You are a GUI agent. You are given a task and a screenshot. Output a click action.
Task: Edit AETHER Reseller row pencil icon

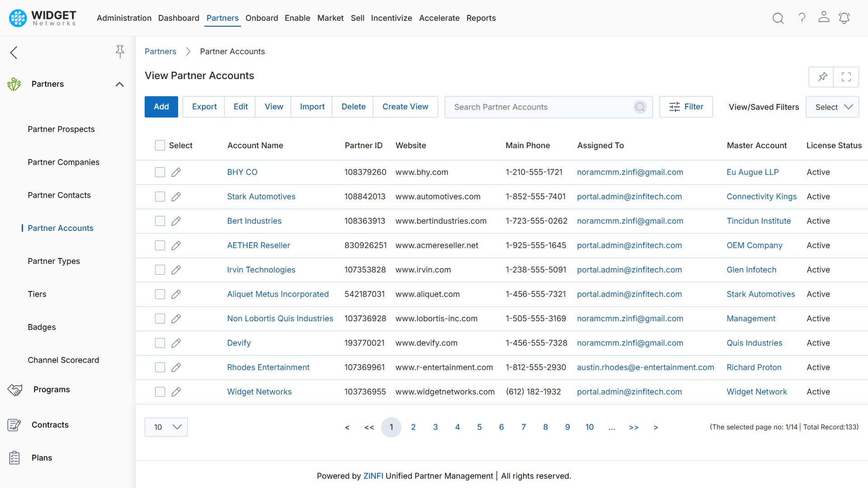[x=176, y=245]
